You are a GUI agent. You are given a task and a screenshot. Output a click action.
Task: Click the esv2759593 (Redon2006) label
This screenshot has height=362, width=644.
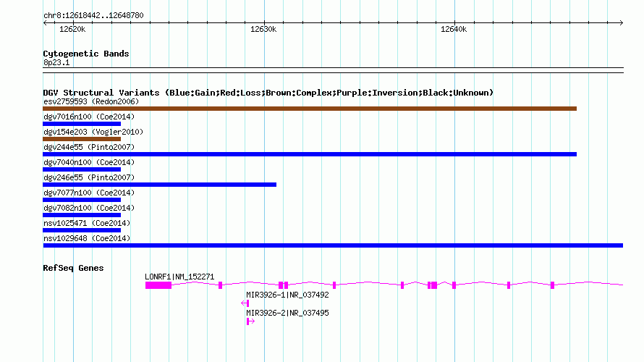[x=91, y=101]
